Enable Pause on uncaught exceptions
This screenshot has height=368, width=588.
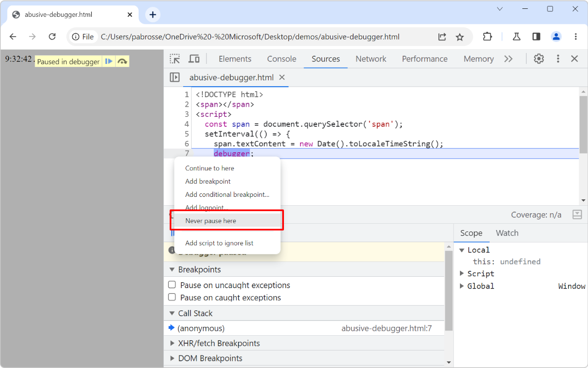[172, 285]
